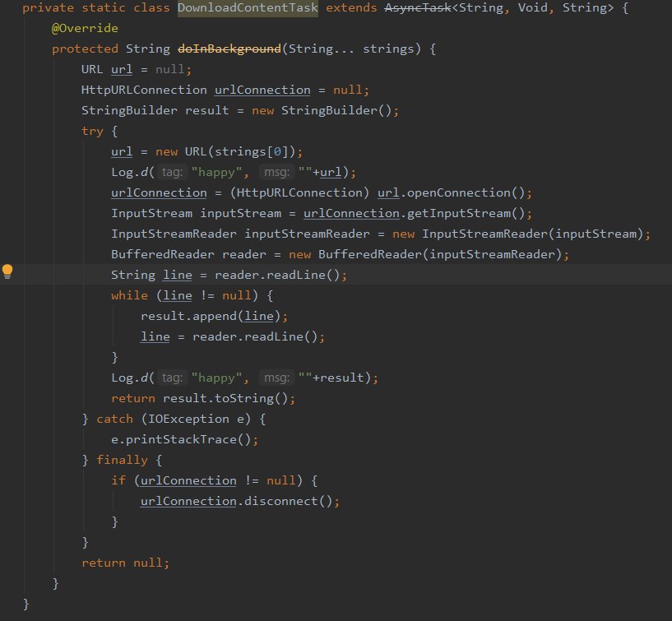Click 'urlConnection.disconnect()' statement
Screen dimensions: 672x621
pyautogui.click(x=240, y=502)
